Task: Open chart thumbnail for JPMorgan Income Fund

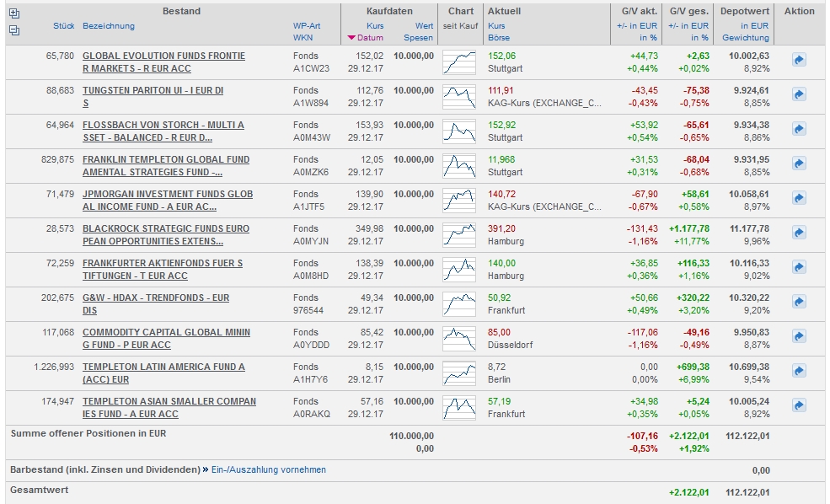Action: click(459, 200)
